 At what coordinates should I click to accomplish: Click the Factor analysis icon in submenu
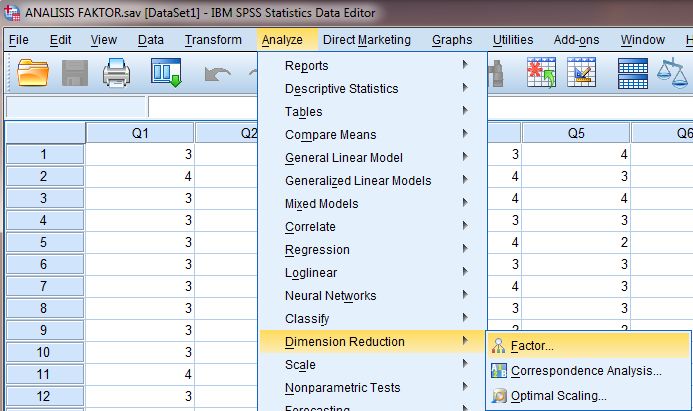498,346
